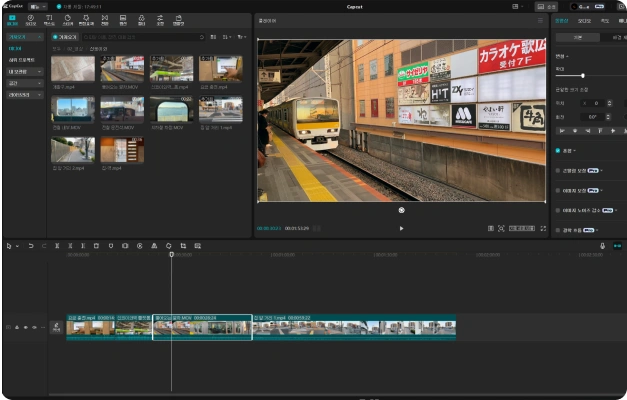Click the Freeze frame icon
The image size is (627, 400).
(x=125, y=246)
